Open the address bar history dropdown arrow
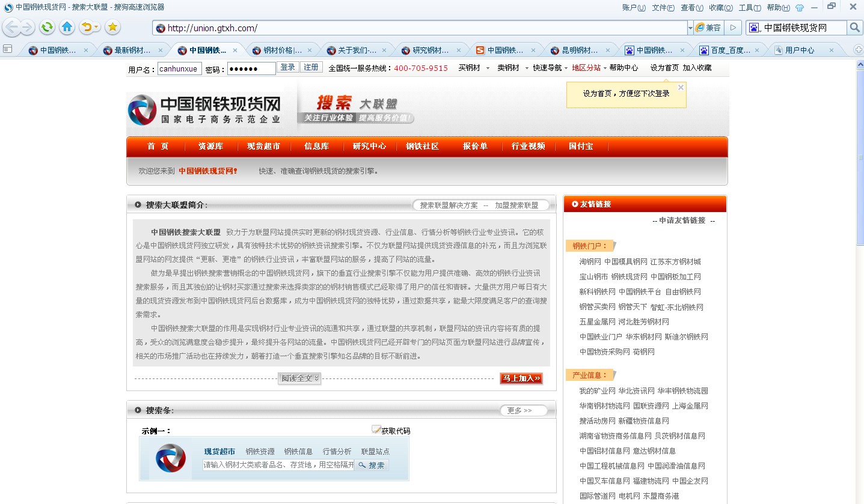 (x=690, y=28)
